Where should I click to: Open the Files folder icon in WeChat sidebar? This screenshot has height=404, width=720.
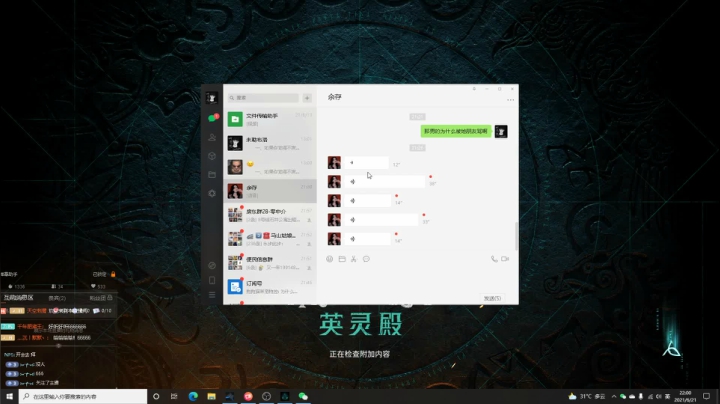(x=212, y=174)
